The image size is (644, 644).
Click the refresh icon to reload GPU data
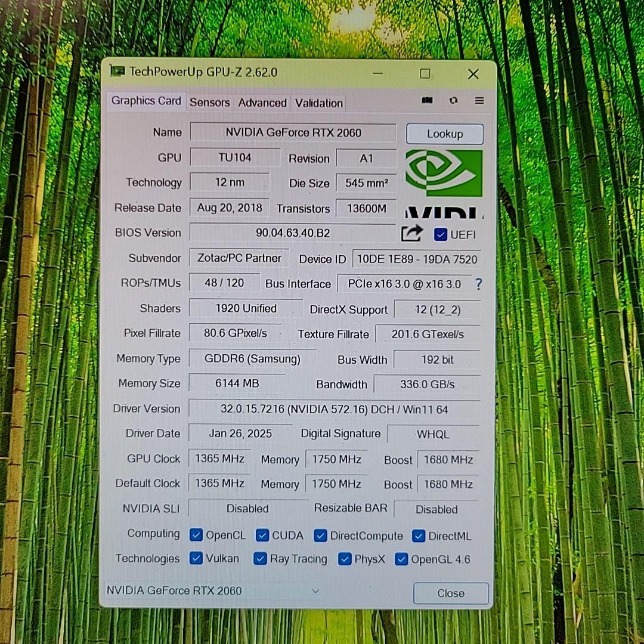click(453, 101)
